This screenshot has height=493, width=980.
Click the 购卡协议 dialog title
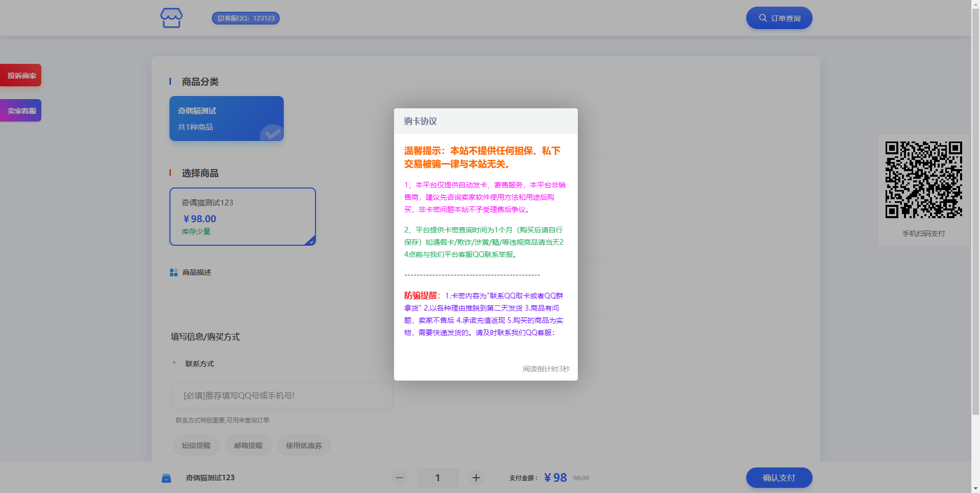(x=421, y=121)
